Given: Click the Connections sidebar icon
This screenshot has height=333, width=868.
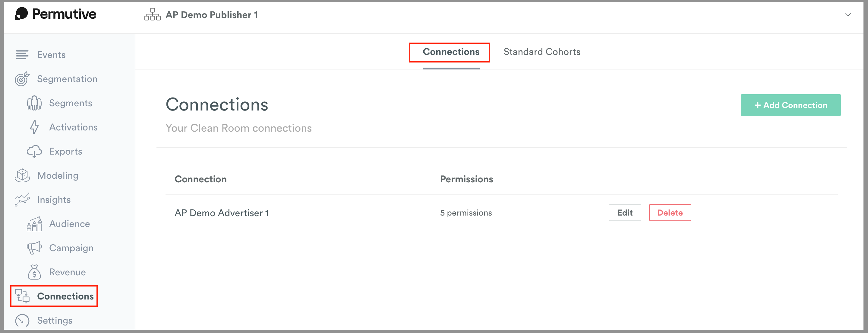Looking at the screenshot, I should 22,296.
